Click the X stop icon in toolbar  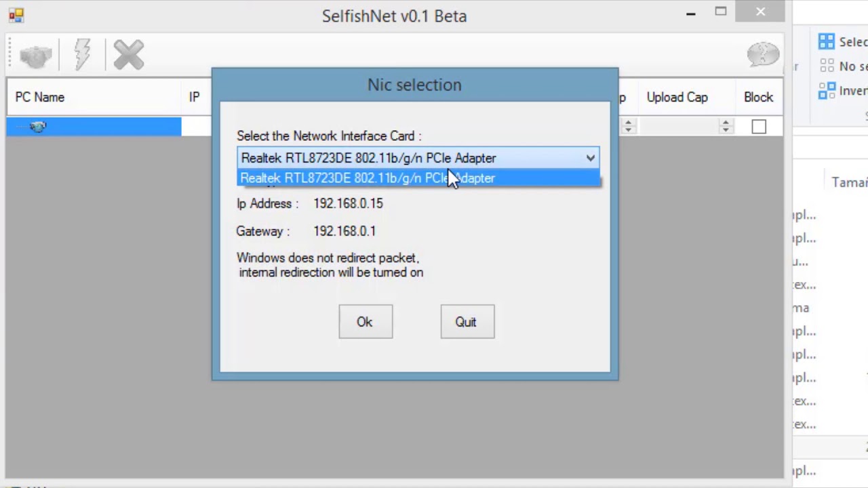click(x=129, y=55)
